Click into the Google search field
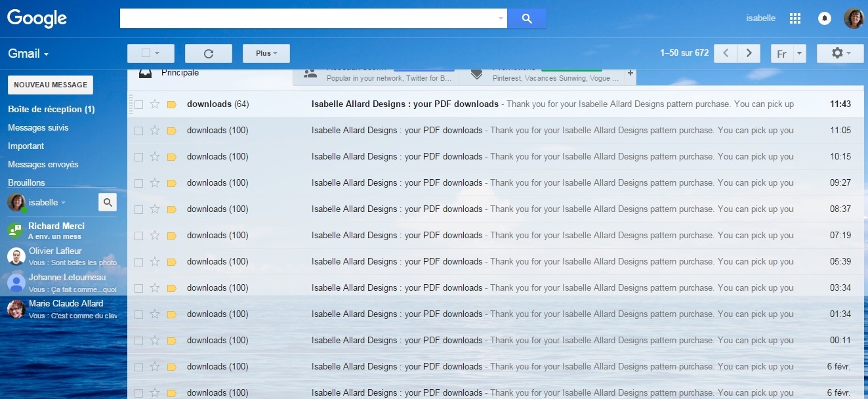This screenshot has height=399, width=868. coord(307,18)
